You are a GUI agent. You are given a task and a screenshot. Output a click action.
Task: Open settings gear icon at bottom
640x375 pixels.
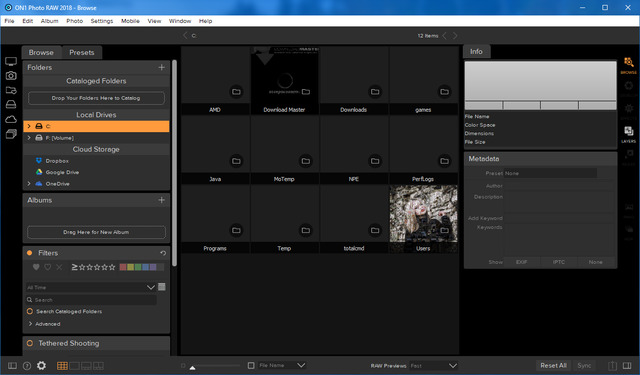[41, 366]
